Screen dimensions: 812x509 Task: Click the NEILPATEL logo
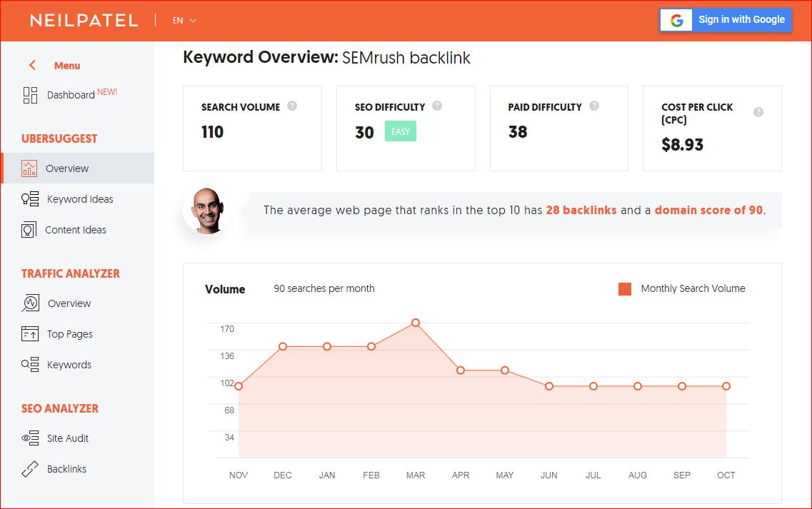(84, 21)
